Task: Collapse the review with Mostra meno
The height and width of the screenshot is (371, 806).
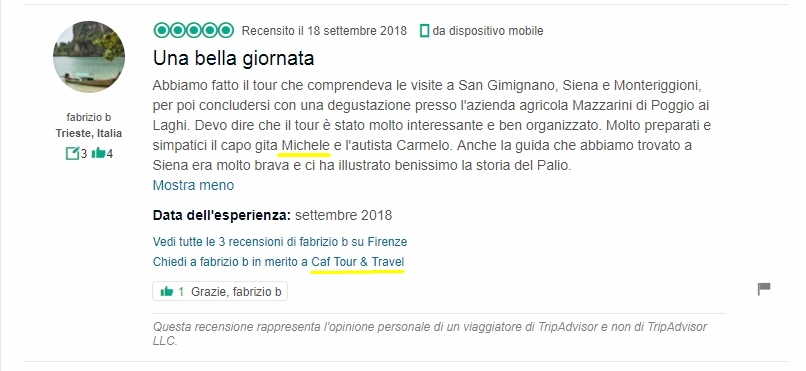Action: click(x=193, y=185)
